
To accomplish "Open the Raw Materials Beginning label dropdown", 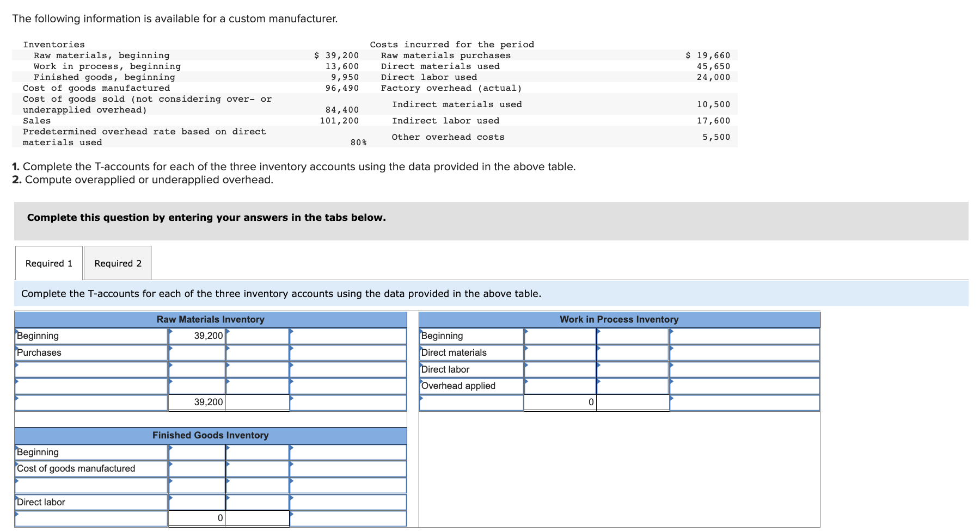I will click(91, 336).
